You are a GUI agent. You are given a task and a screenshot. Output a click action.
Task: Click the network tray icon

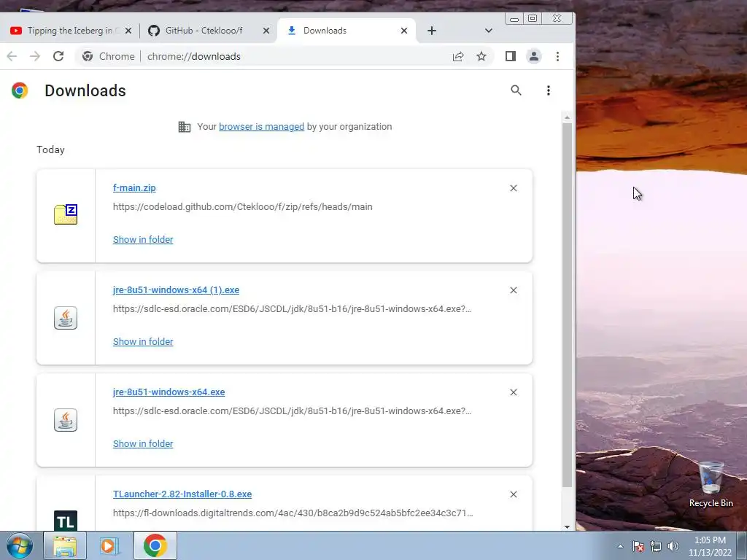click(x=656, y=546)
